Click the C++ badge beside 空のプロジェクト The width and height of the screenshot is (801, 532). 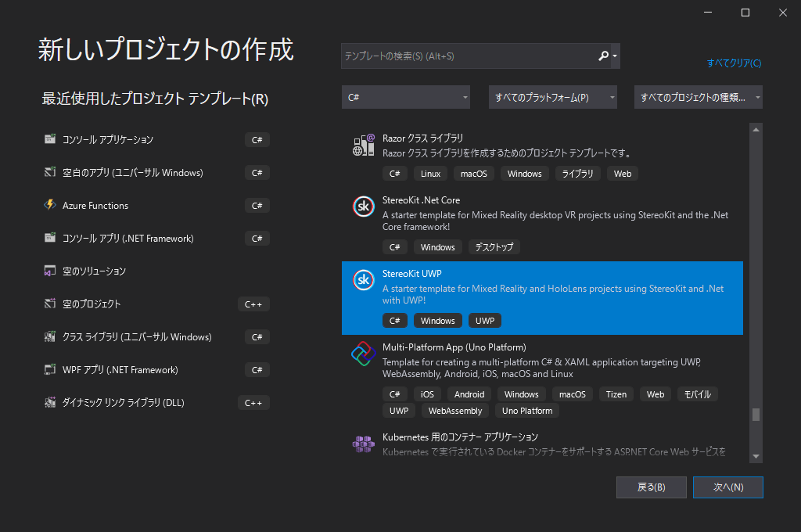point(253,304)
